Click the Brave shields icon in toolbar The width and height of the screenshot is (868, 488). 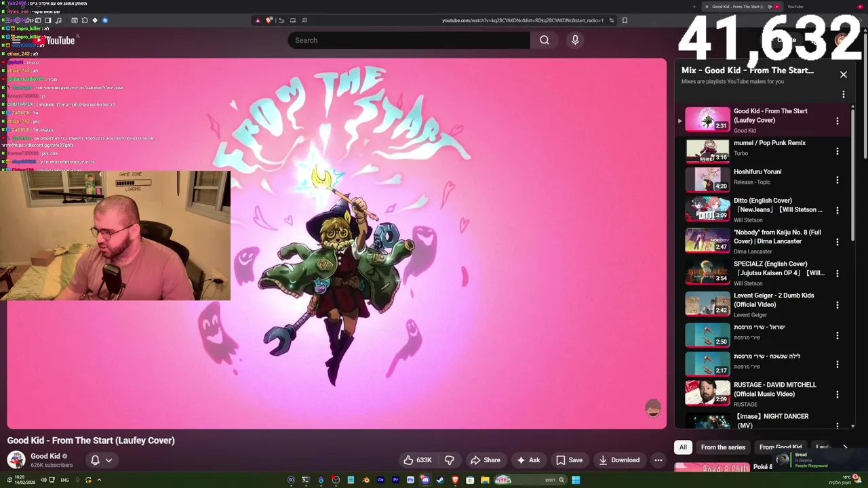tap(269, 20)
